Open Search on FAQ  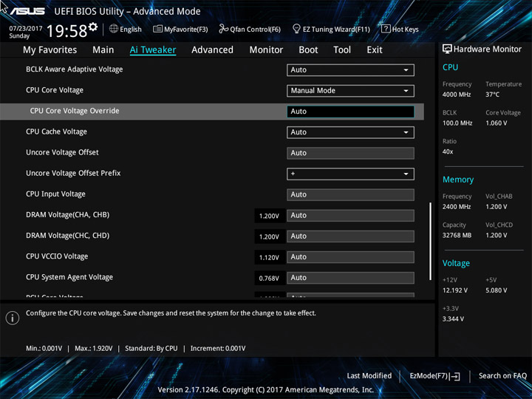click(502, 375)
